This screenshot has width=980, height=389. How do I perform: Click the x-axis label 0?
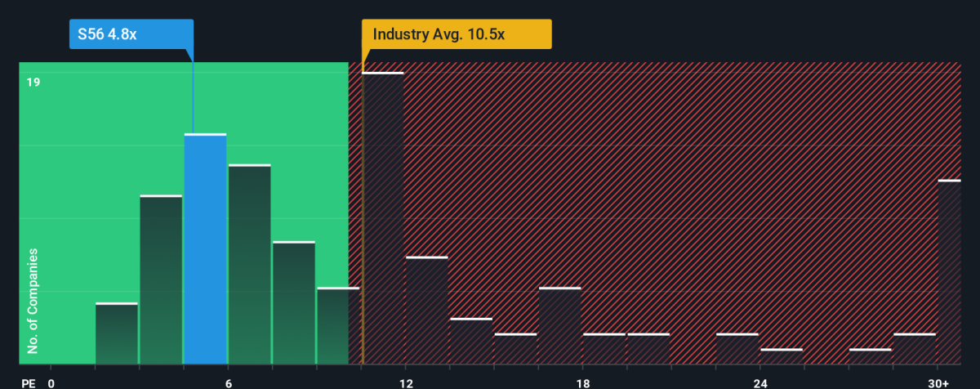[x=51, y=383]
